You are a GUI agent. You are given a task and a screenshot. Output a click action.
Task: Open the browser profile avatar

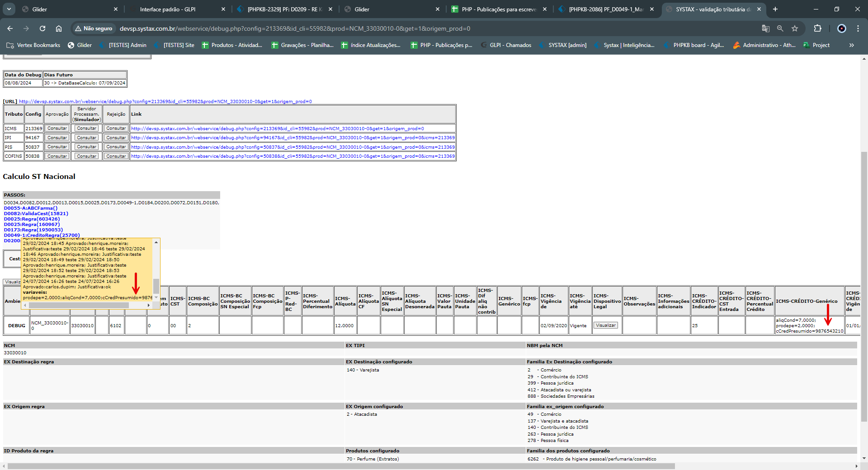point(842,28)
